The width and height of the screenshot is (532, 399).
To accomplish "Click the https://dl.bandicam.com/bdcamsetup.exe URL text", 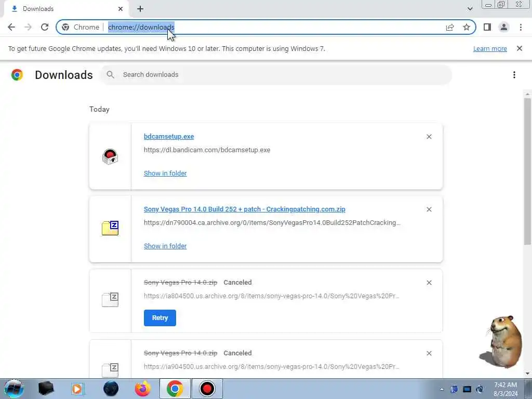I will (x=207, y=150).
